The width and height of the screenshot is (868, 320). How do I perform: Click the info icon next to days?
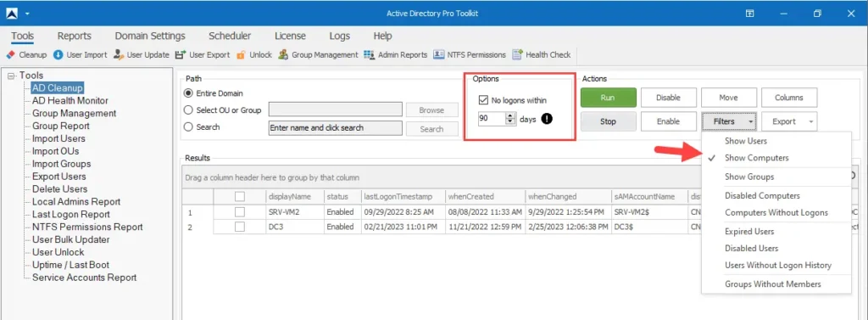(547, 118)
